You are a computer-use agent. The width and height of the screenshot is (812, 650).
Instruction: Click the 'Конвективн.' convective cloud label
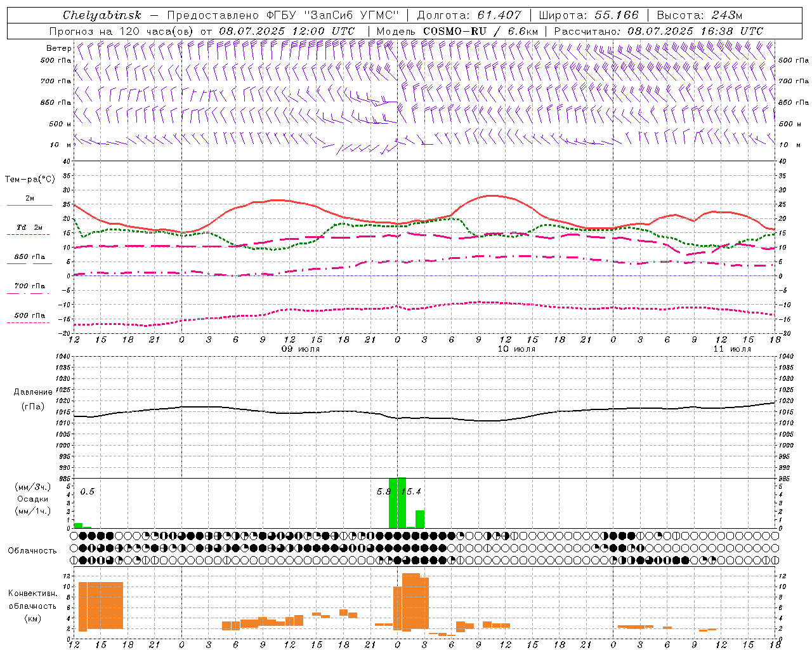point(33,594)
